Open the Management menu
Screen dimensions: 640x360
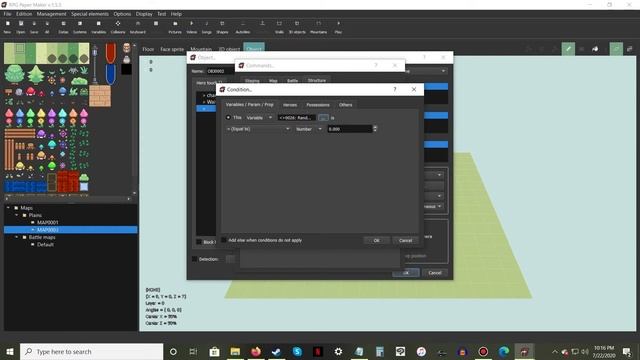(51, 14)
